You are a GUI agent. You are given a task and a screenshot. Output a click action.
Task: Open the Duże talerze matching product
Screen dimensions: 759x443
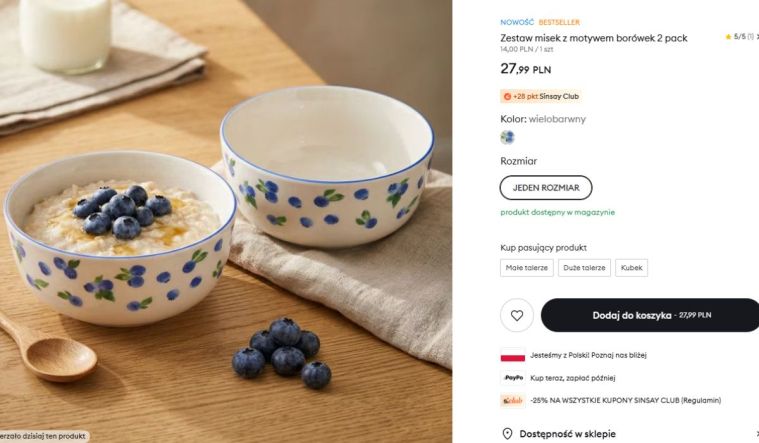point(584,268)
